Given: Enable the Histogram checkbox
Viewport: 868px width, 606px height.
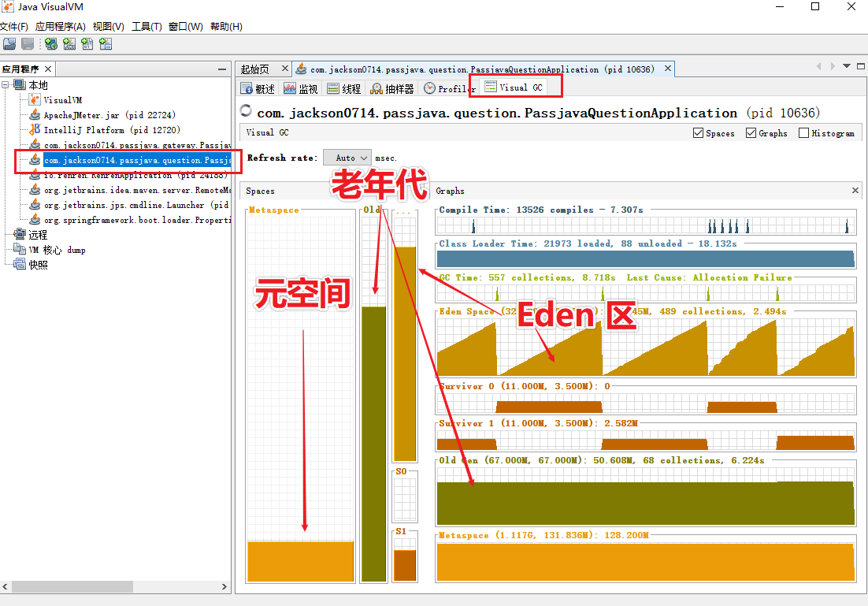Looking at the screenshot, I should click(x=803, y=133).
